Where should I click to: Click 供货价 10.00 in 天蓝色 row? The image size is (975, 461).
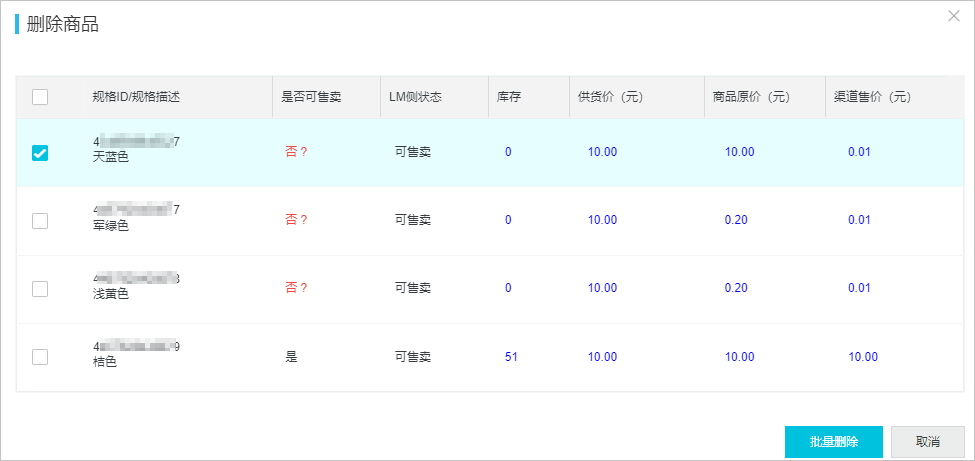(603, 152)
